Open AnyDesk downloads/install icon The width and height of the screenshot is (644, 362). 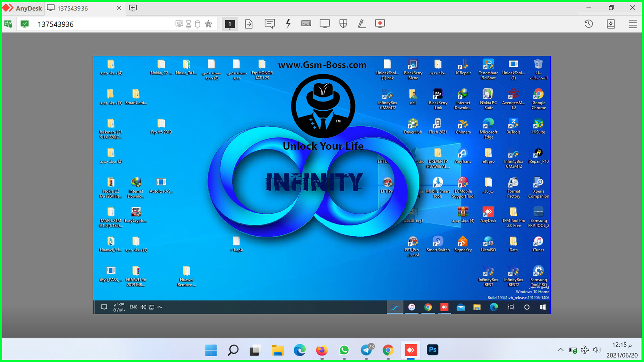[x=611, y=24]
